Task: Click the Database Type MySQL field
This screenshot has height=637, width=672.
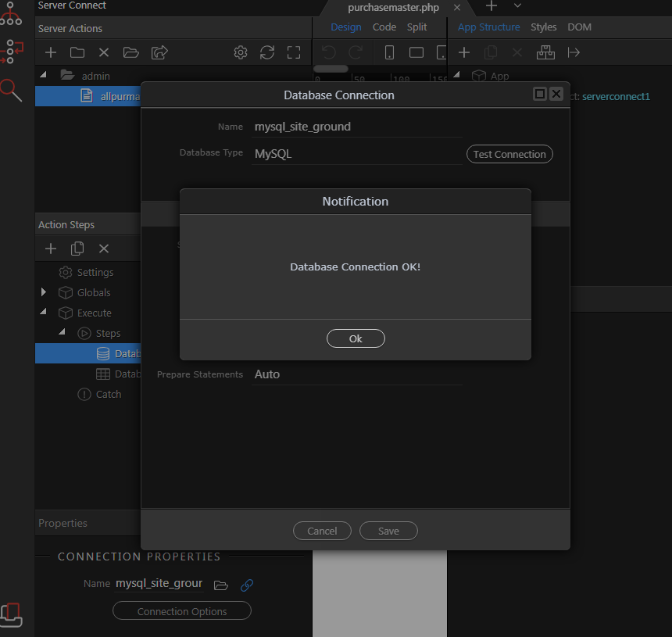Action: pos(356,154)
